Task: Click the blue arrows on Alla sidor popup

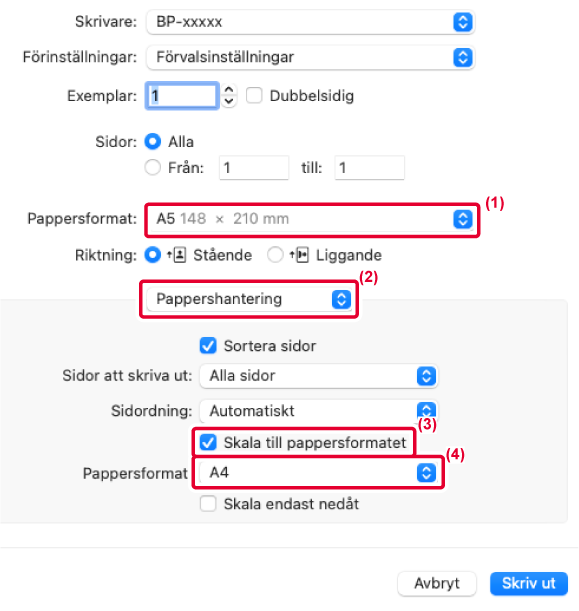Action: (x=426, y=376)
